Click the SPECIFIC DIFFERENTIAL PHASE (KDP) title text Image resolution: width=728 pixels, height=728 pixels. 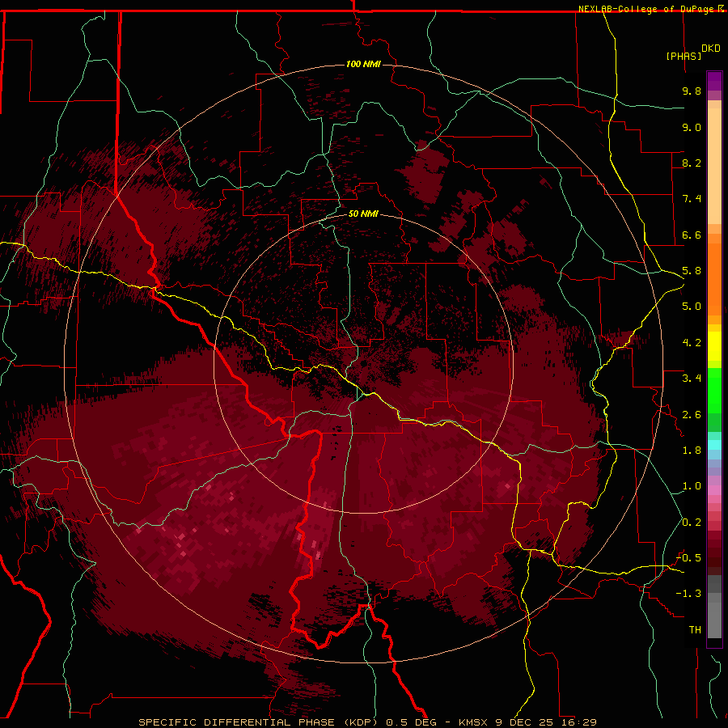pyautogui.click(x=259, y=722)
